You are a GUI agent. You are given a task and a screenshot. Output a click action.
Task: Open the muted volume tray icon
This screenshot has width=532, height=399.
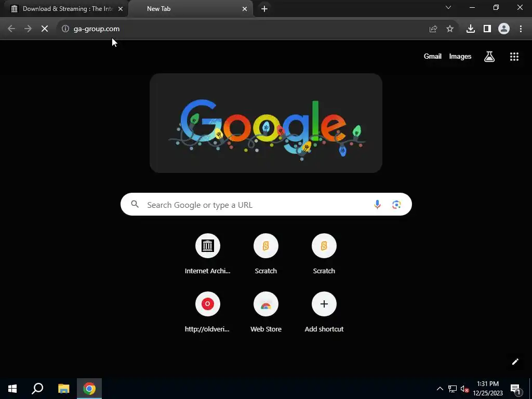click(464, 389)
